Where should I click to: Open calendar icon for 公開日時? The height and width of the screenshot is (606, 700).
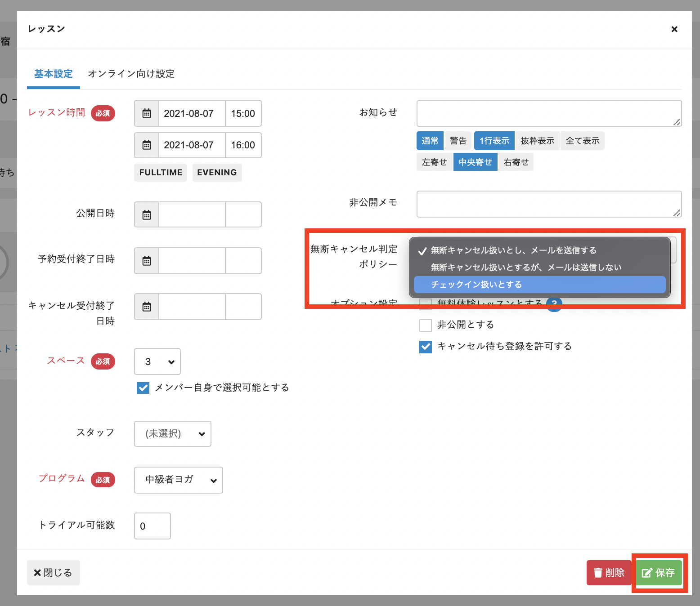point(147,215)
